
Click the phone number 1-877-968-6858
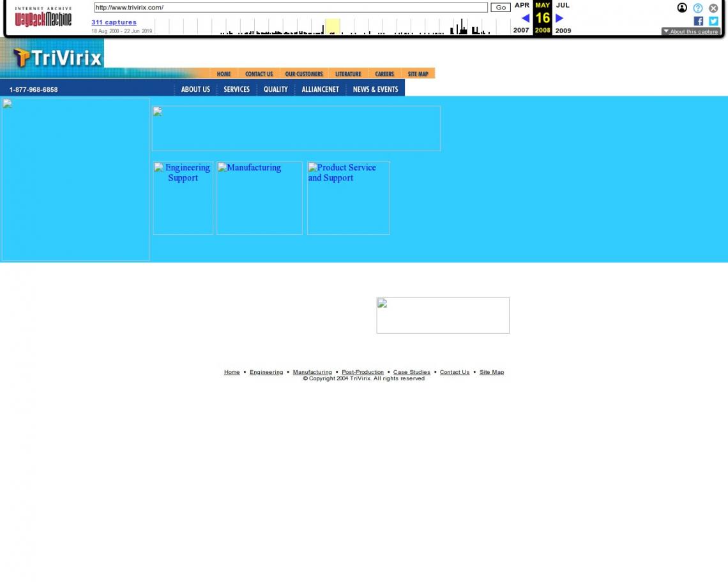click(33, 89)
